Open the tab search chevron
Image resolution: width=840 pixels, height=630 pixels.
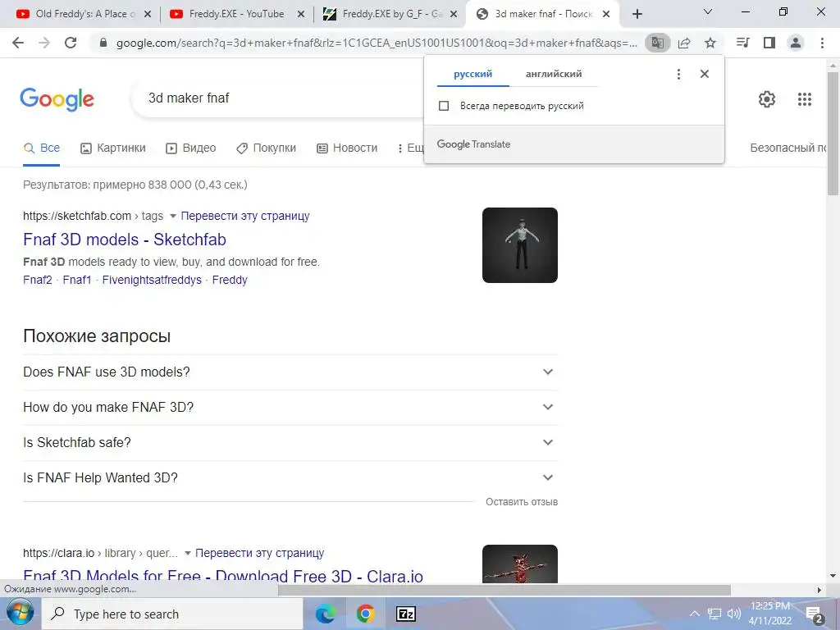pyautogui.click(x=708, y=11)
